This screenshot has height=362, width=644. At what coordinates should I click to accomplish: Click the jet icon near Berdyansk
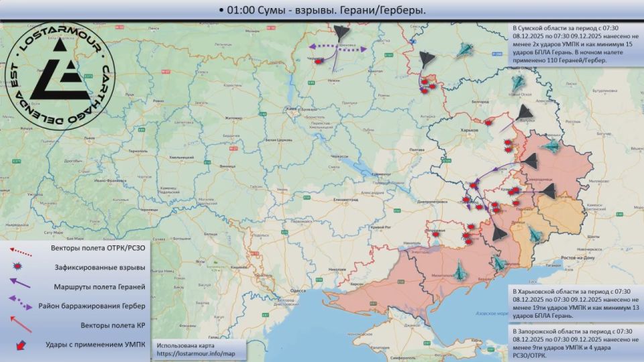tap(498, 263)
